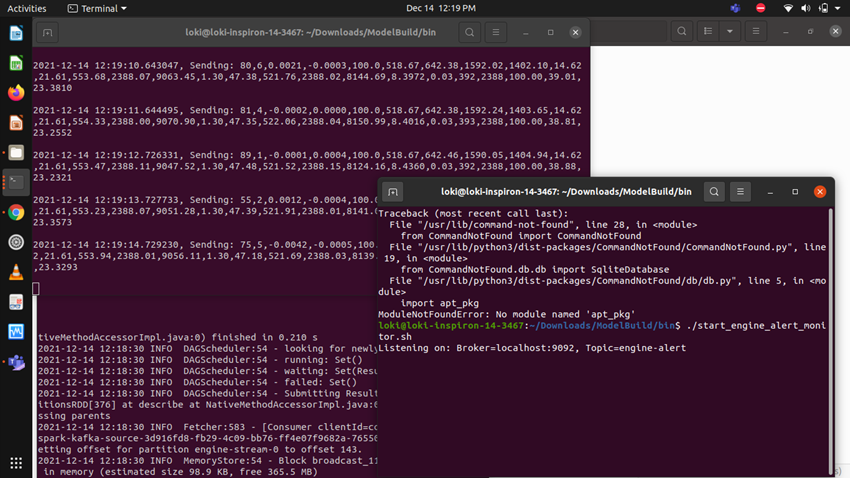
Task: Open hamburger menu in the Files window
Action: coord(756,31)
